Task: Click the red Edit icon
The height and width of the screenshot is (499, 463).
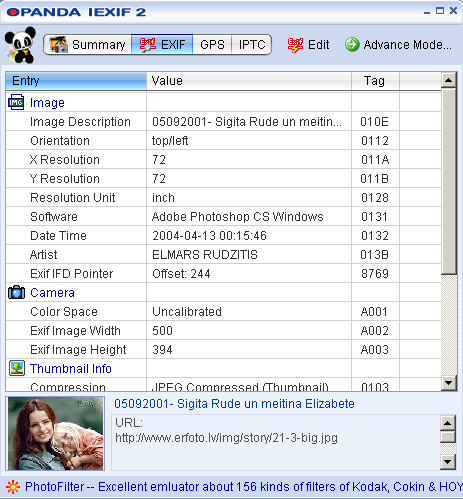Action: click(295, 45)
